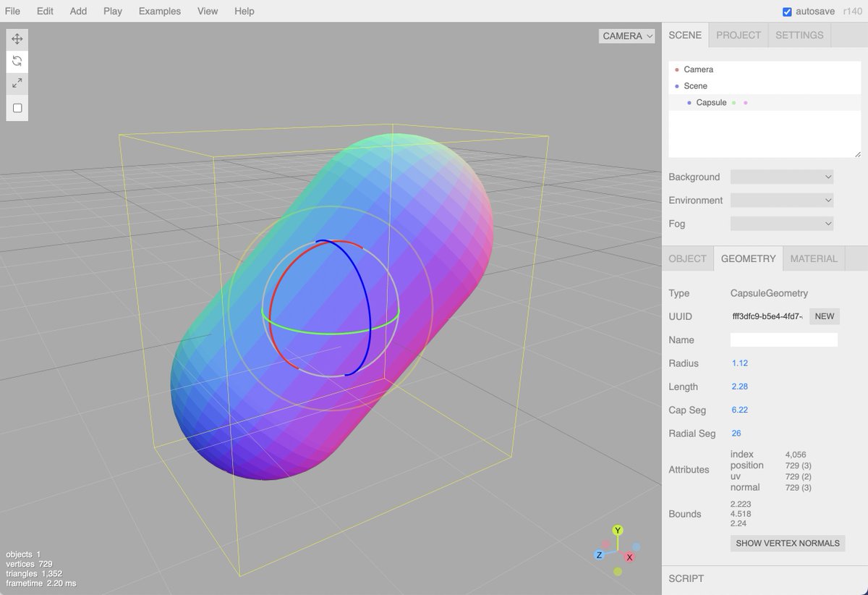This screenshot has height=595, width=868.
Task: Click the X axis on view gizmo
Action: [630, 557]
